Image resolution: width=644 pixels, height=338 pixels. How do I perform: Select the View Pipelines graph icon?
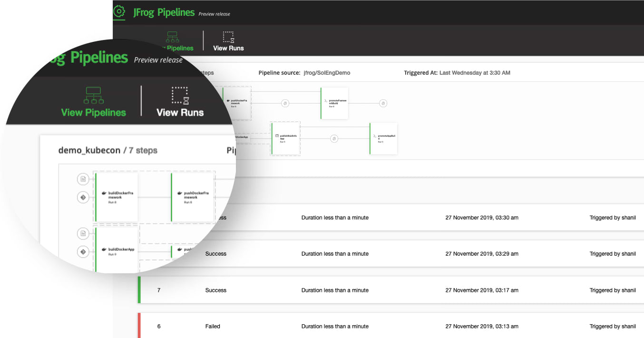point(93,95)
